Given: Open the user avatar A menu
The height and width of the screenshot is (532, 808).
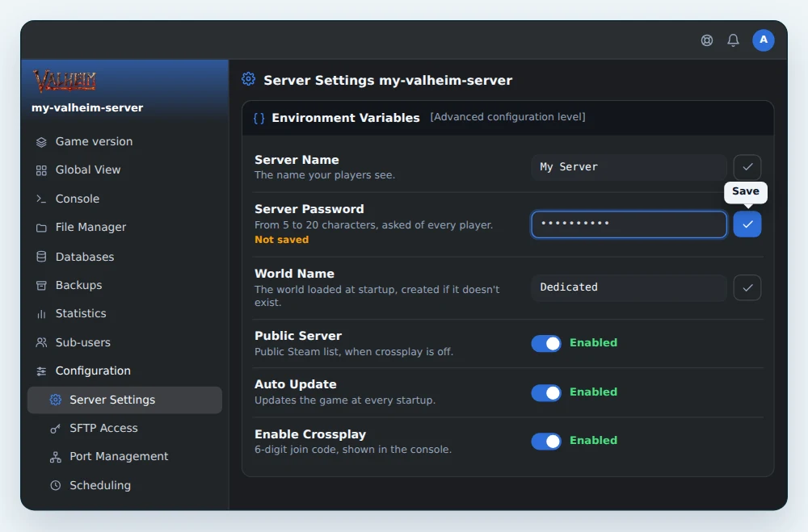Looking at the screenshot, I should [x=764, y=40].
